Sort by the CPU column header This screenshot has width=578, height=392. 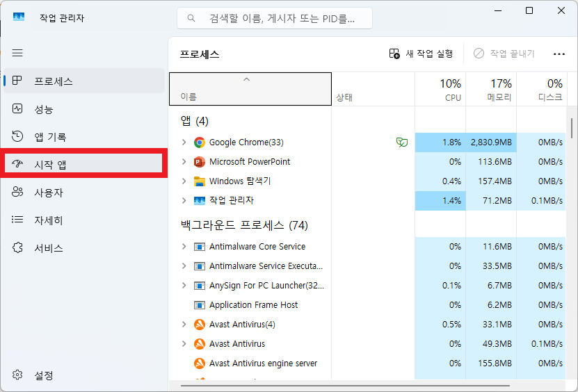pyautogui.click(x=440, y=89)
